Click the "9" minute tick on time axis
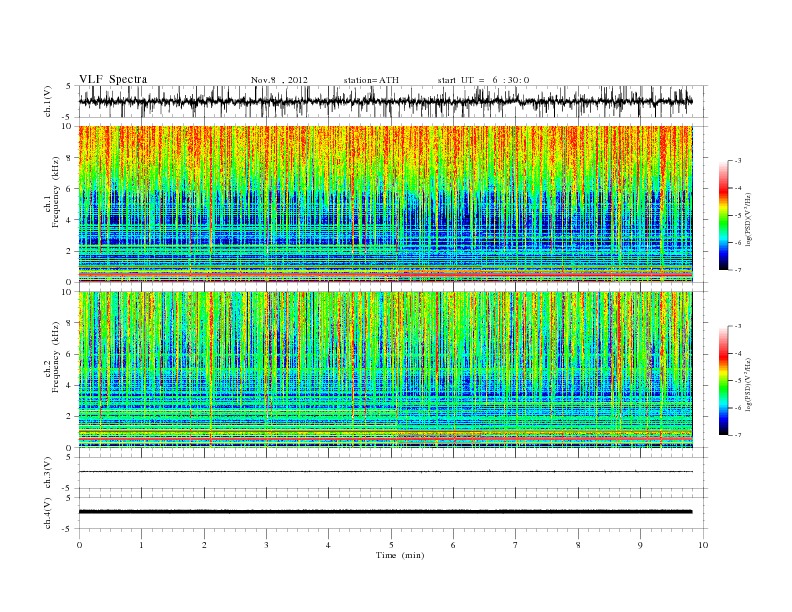 pyautogui.click(x=640, y=545)
